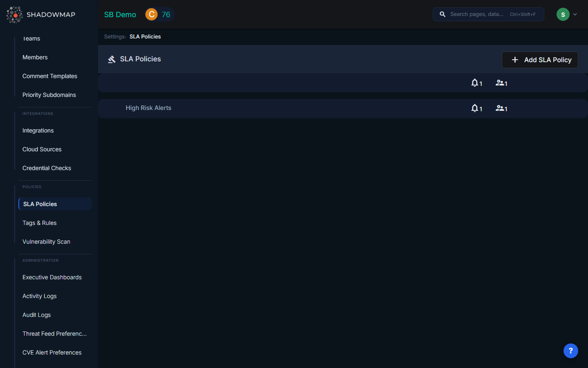The image size is (588, 368).
Task: Click the Settings breadcrumb link
Action: point(114,36)
